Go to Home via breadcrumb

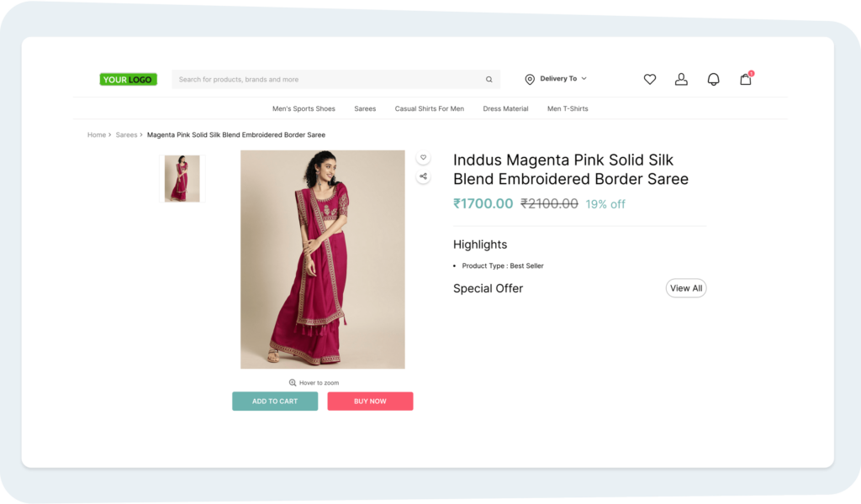[97, 135]
